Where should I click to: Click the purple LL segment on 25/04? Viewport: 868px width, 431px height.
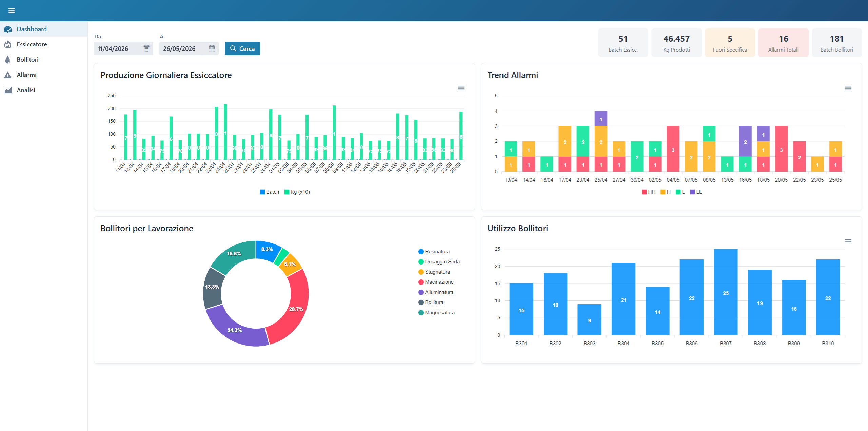(x=601, y=119)
